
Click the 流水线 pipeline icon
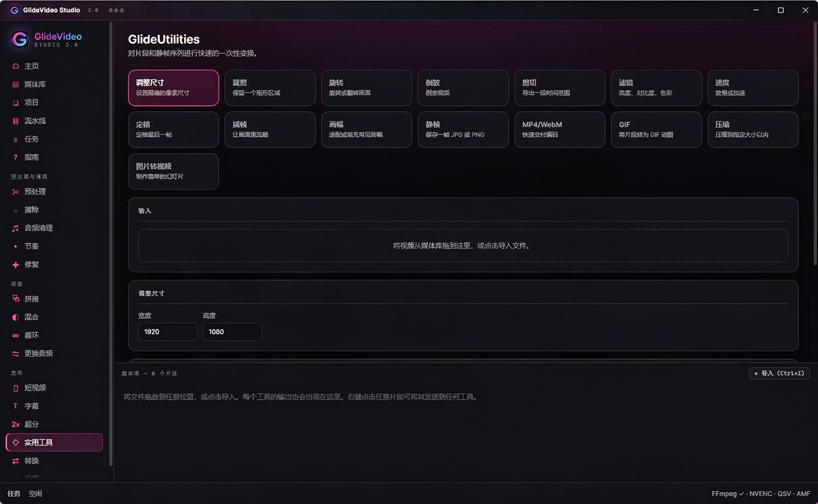pos(15,121)
